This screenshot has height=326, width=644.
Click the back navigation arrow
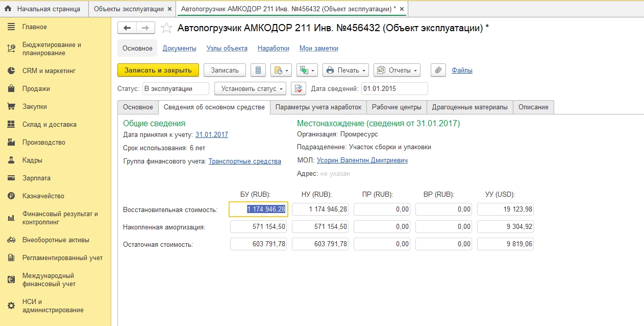(128, 28)
